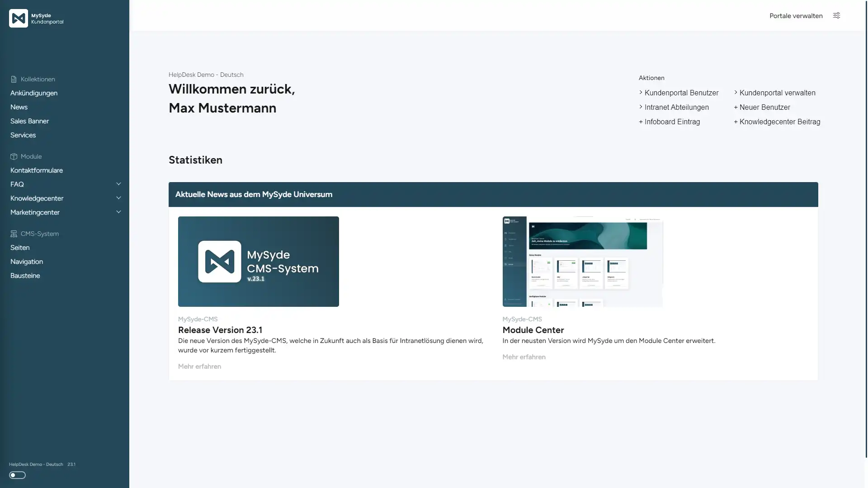Click the MySyde logo icon
868x488 pixels.
[x=19, y=19]
